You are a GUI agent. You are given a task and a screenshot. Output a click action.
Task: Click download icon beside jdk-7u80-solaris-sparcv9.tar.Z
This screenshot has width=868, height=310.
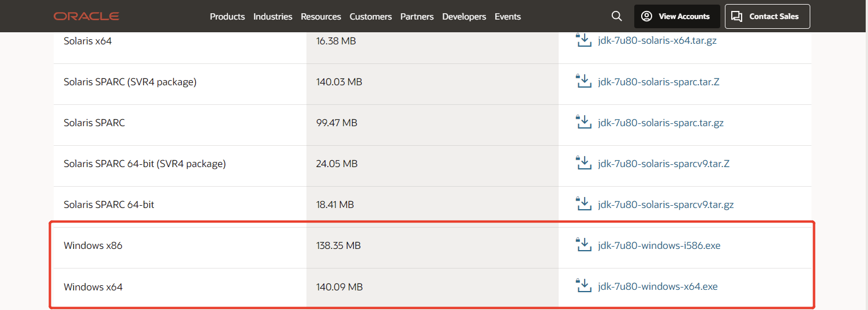584,163
